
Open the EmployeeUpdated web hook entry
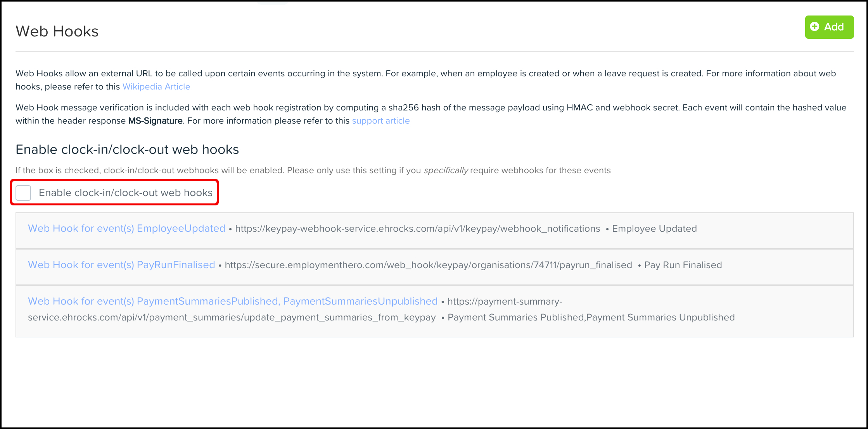pyautogui.click(x=126, y=228)
